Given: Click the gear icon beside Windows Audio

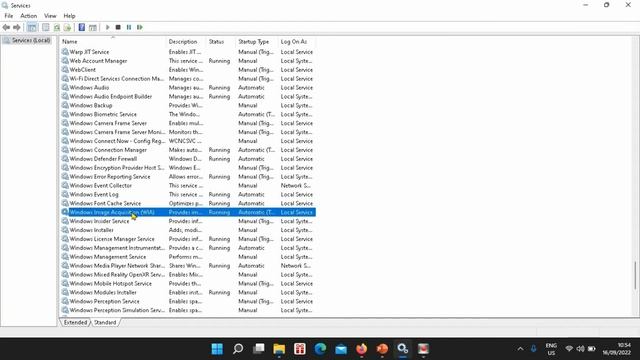Looking at the screenshot, I should [65, 87].
